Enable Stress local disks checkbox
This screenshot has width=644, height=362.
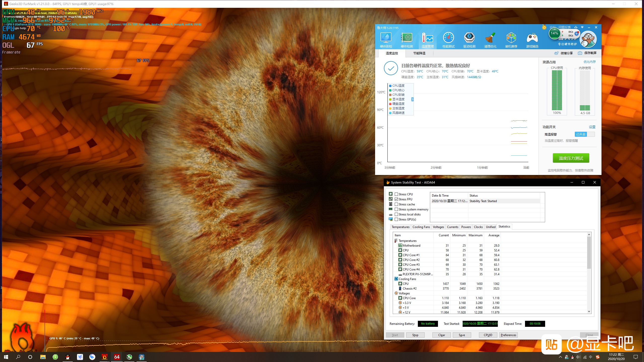point(396,214)
